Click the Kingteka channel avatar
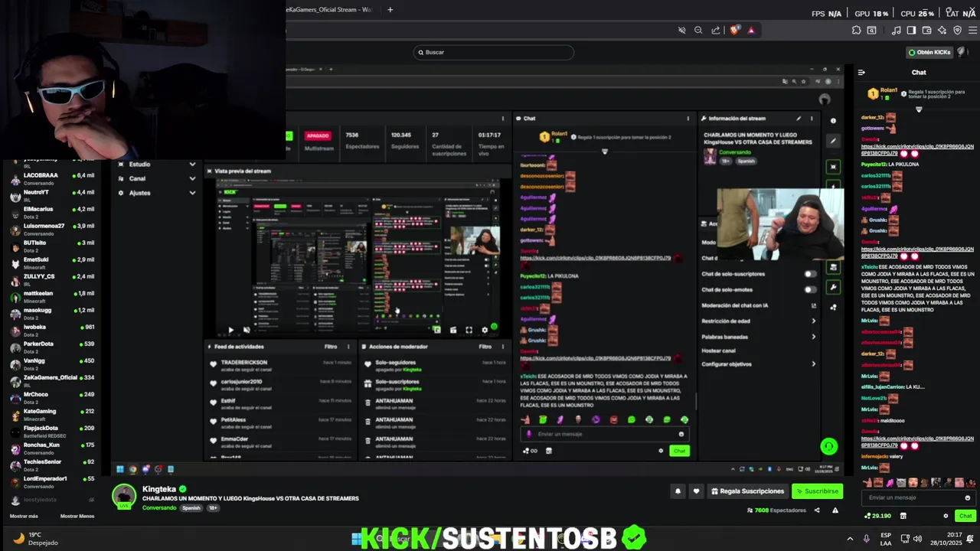Viewport: 980px width, 551px height. [x=124, y=495]
